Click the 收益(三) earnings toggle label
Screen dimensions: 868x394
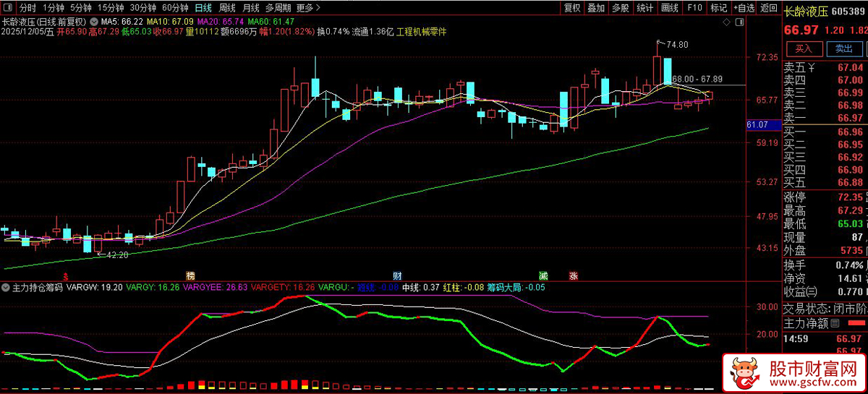801,291
